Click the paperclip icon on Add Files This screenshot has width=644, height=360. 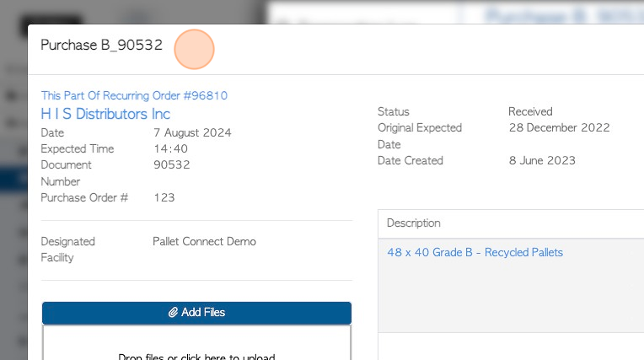[173, 313]
